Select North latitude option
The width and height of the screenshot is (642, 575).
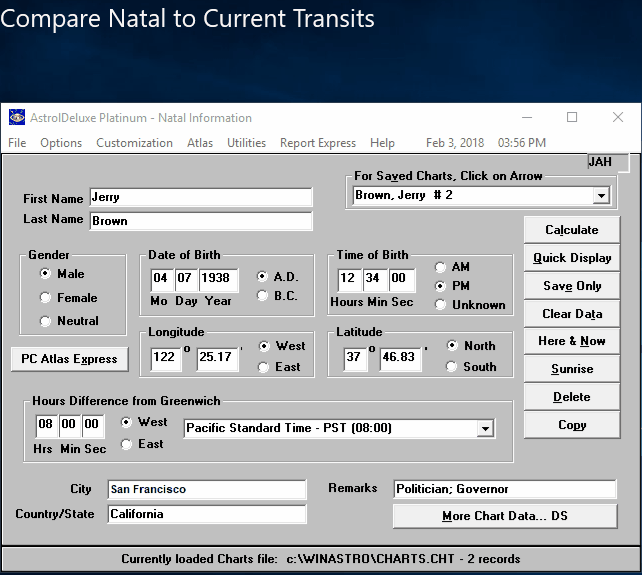(452, 346)
